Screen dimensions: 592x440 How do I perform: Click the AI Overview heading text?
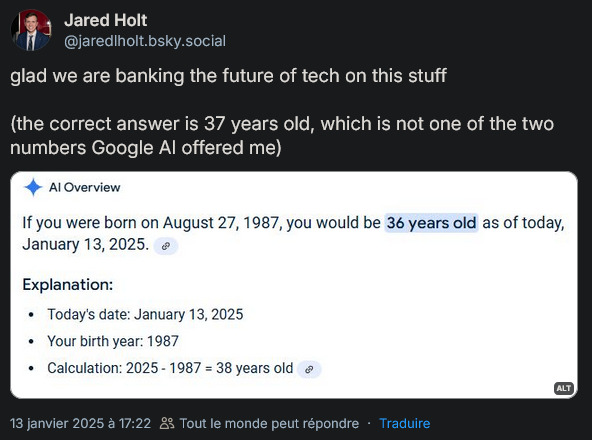click(85, 187)
